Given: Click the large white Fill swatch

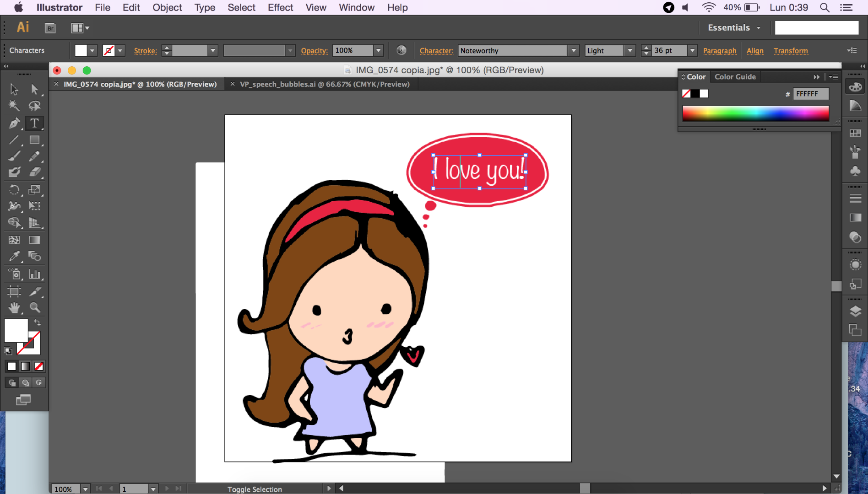Looking at the screenshot, I should coord(16,330).
